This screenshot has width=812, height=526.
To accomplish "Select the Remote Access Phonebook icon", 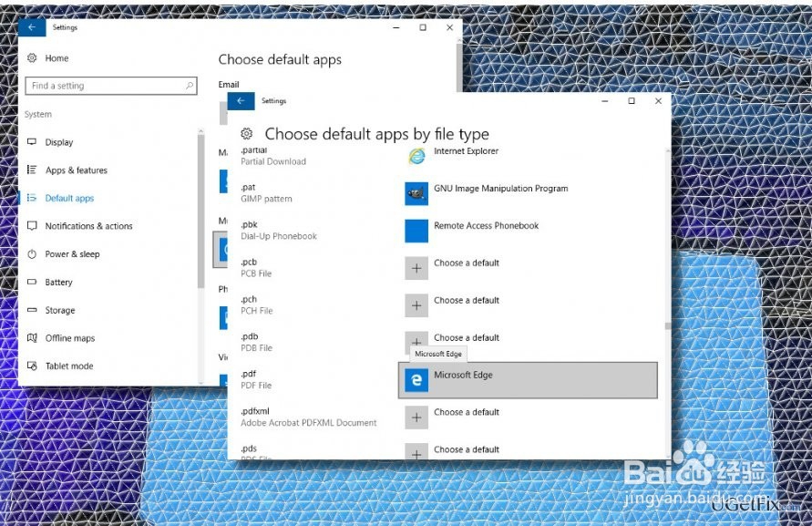I will 416,231.
